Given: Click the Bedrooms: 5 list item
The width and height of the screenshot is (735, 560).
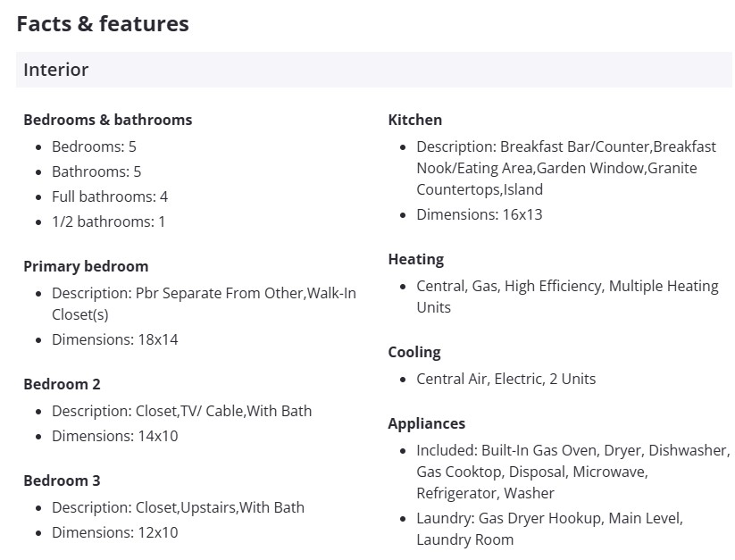Looking at the screenshot, I should (x=94, y=146).
